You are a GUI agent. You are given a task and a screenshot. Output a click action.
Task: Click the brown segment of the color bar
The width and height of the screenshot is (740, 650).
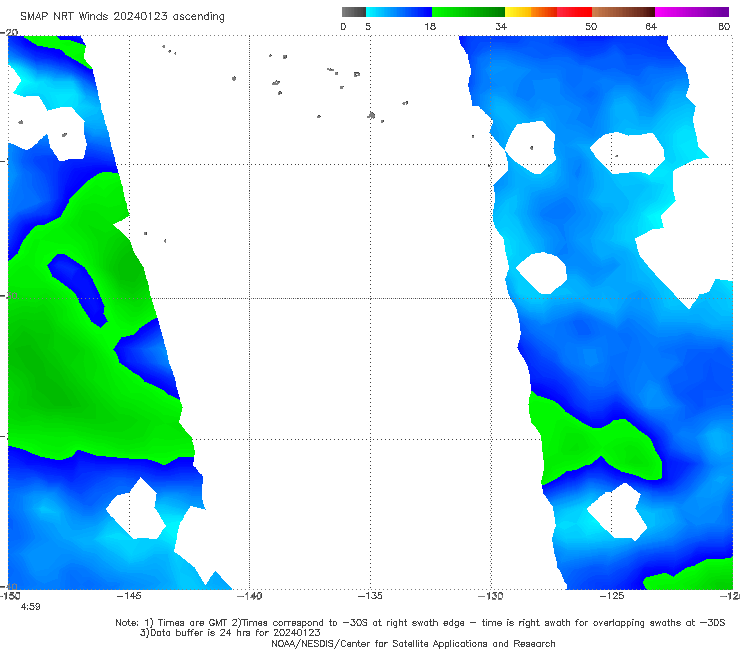click(623, 12)
